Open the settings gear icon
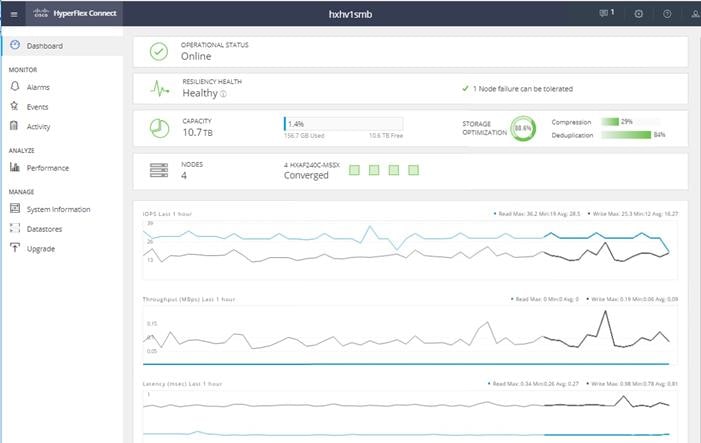This screenshot has height=443, width=701. point(638,14)
